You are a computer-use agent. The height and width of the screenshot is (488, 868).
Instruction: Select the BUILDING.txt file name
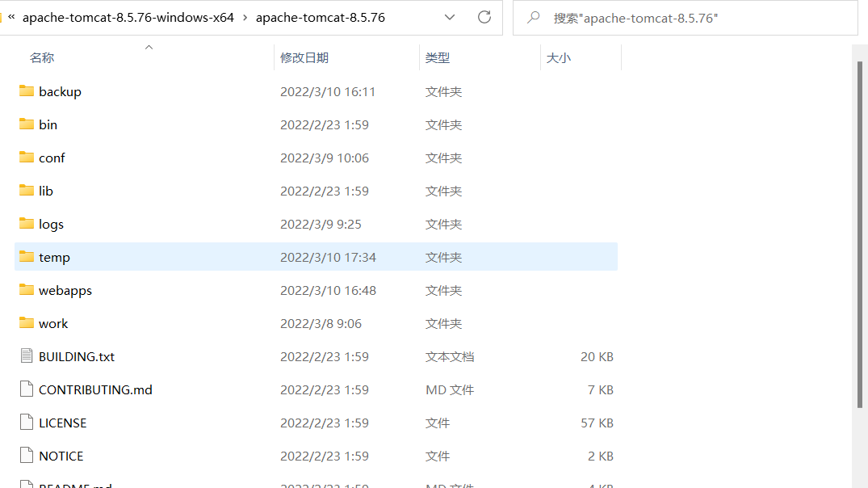click(77, 357)
